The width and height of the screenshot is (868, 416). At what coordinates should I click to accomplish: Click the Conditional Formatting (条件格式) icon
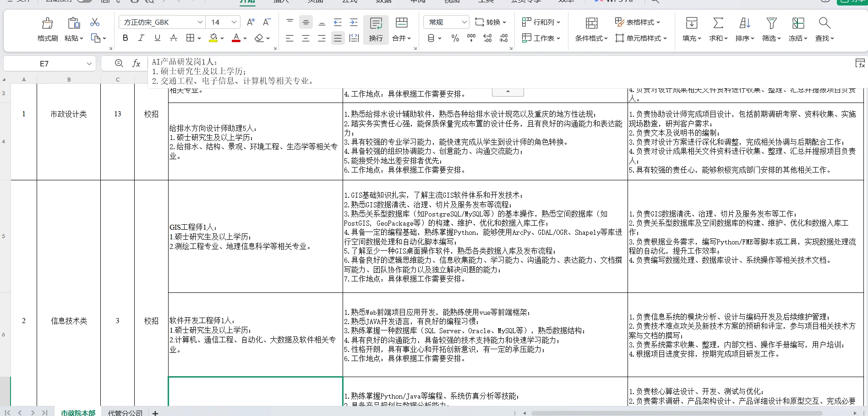pyautogui.click(x=591, y=23)
